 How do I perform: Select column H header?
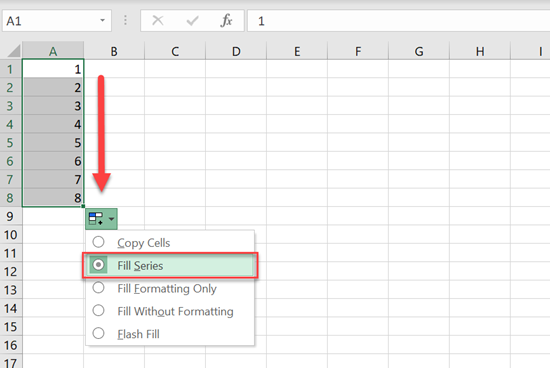click(480, 51)
